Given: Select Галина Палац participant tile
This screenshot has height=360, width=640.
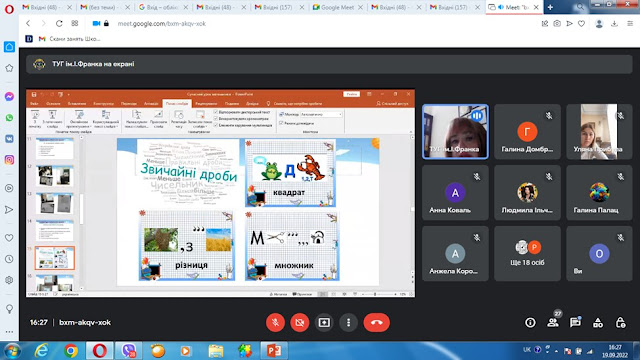Looking at the screenshot, I should (599, 193).
